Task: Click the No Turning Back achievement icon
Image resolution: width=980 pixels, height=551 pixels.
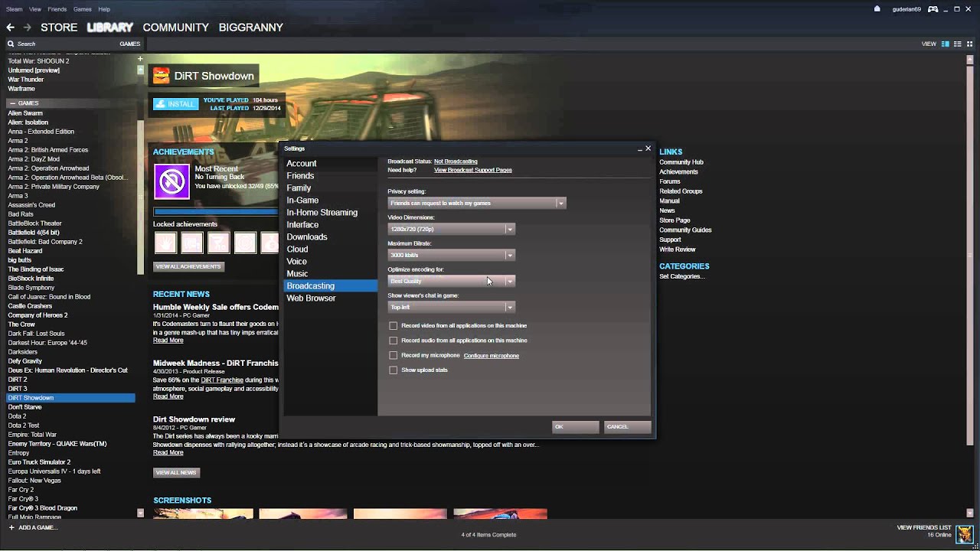Action: (x=171, y=181)
